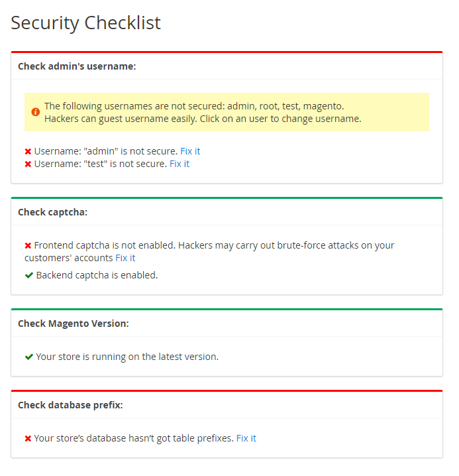
Task: Select the "Check captcha:" panel header
Action: point(52,212)
